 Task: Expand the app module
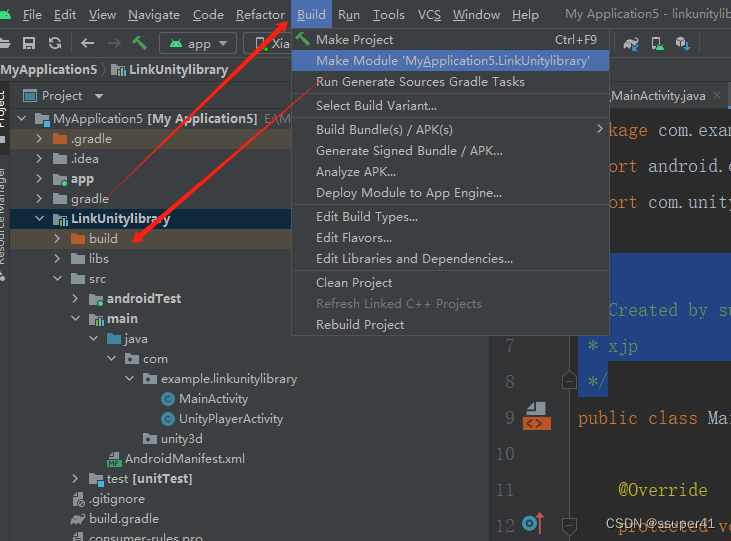pyautogui.click(x=40, y=179)
